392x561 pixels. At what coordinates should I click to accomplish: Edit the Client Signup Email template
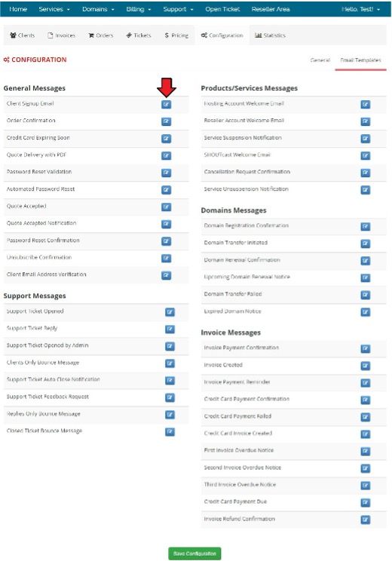point(166,105)
